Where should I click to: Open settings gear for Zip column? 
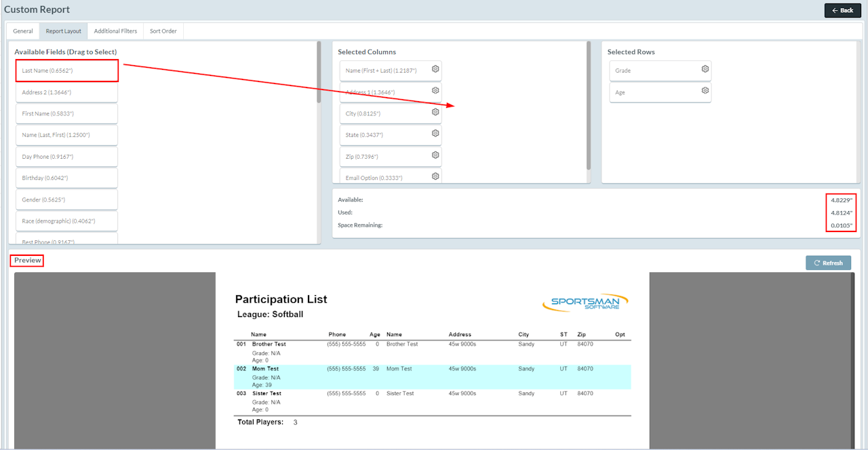coord(435,155)
